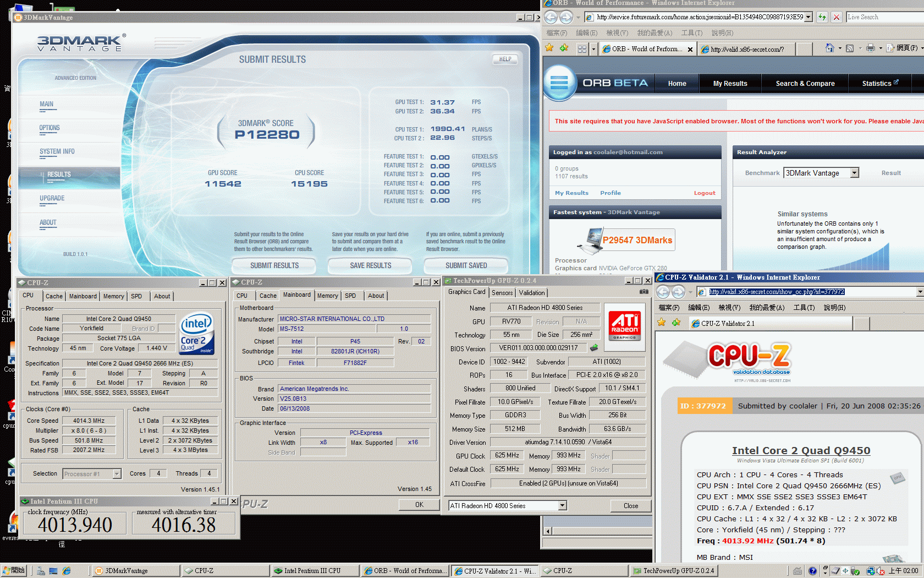Close the ORB browser tab with X
The width and height of the screenshot is (924, 578).
click(691, 50)
